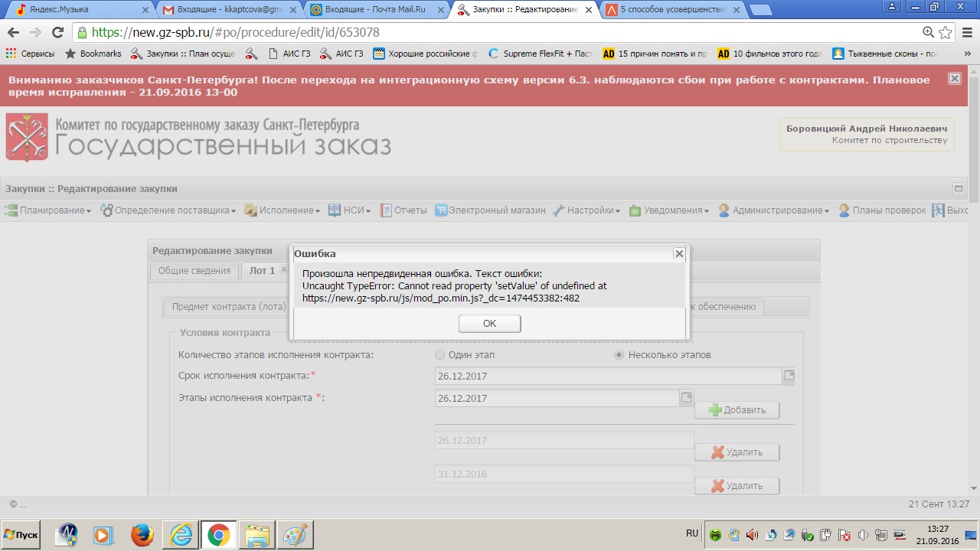Bookmark this page with the star
Image resolution: width=980 pixels, height=551 pixels.
coord(946,33)
